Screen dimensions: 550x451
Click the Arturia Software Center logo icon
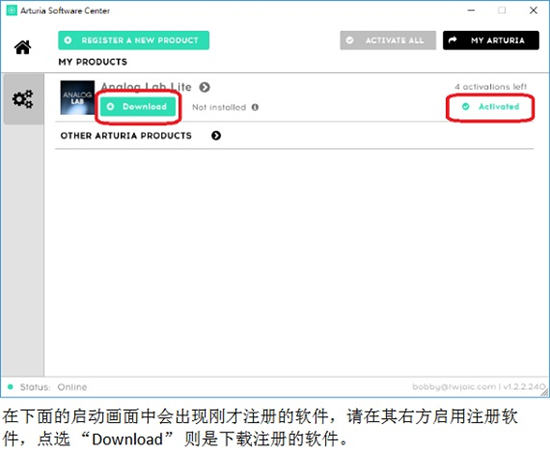12,10
